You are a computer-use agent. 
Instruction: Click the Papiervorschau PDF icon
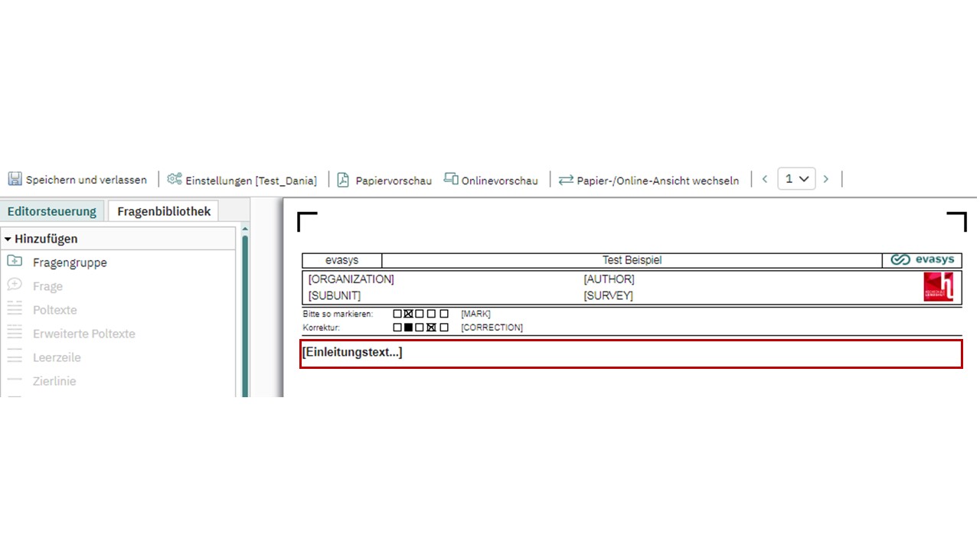[343, 180]
